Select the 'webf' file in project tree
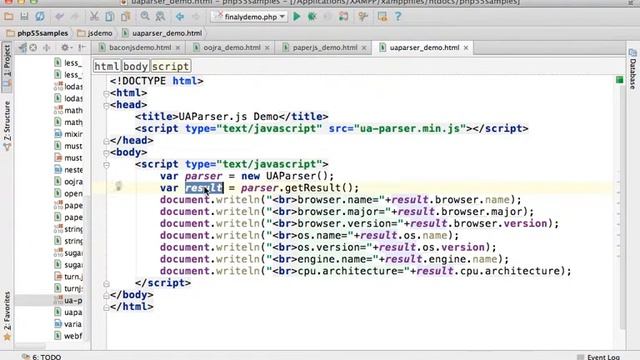Viewport: 640px width, 360px height. click(69, 336)
